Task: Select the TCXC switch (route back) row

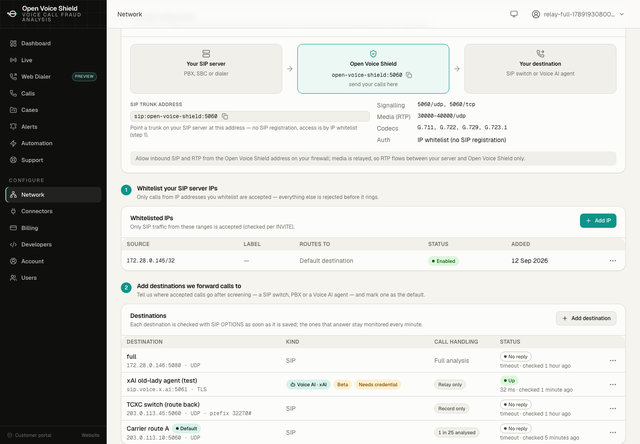Action: tap(373, 408)
